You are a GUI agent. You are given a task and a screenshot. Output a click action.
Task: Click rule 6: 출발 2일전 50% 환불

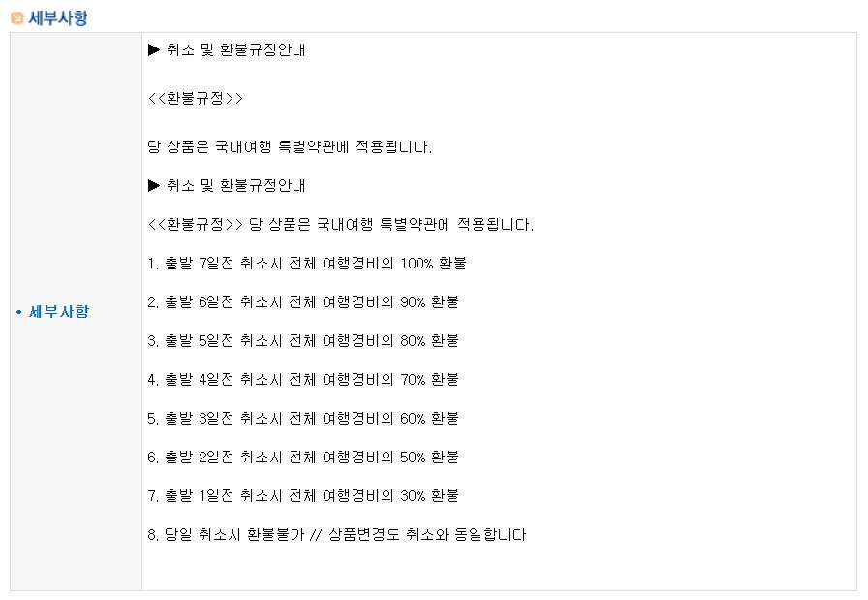point(303,458)
